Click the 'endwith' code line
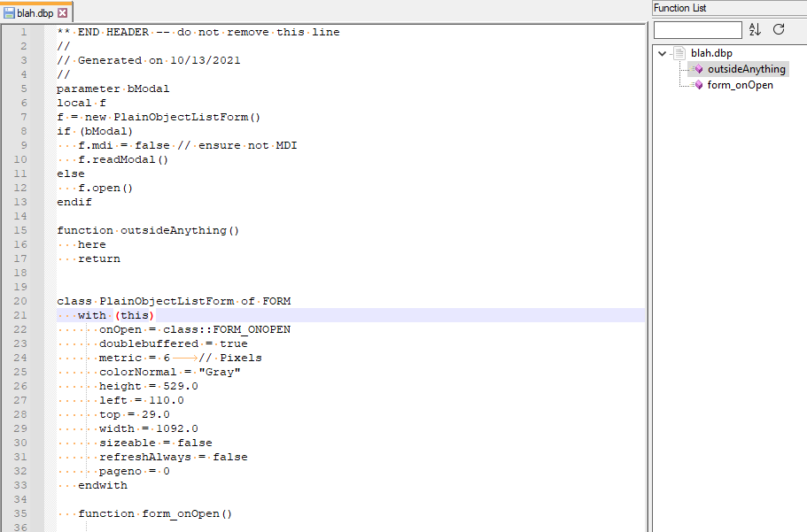The height and width of the screenshot is (532, 807). click(103, 485)
